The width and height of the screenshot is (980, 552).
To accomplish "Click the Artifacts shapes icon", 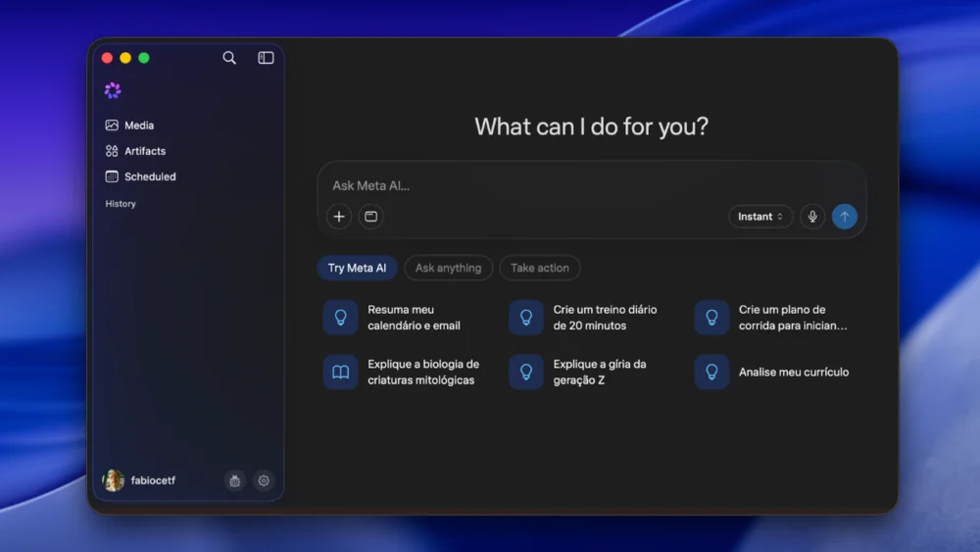I will coord(112,151).
